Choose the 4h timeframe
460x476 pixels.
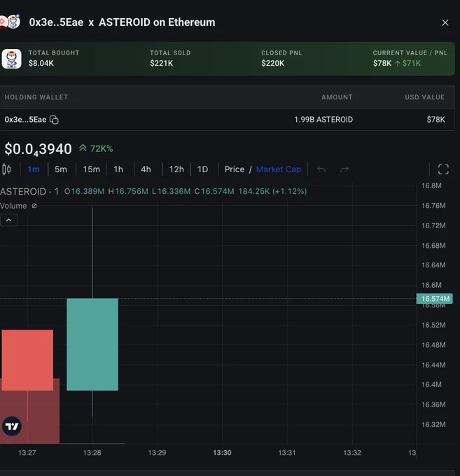(x=146, y=169)
